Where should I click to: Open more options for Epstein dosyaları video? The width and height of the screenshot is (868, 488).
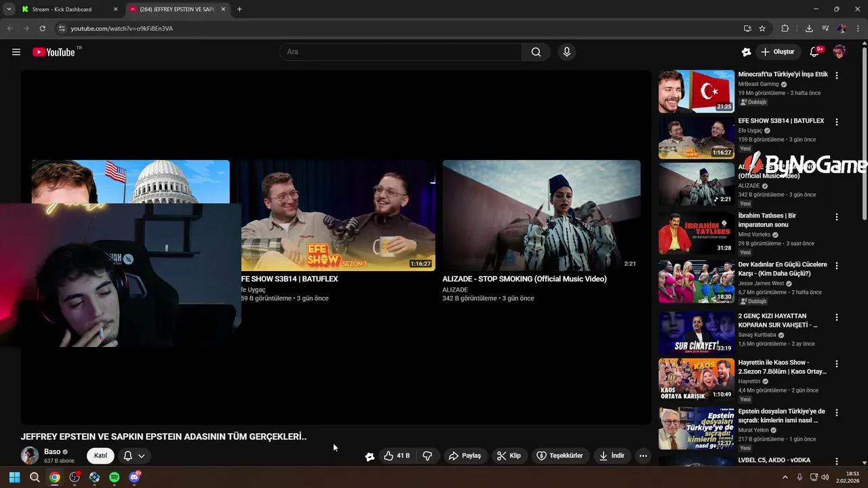tap(836, 412)
